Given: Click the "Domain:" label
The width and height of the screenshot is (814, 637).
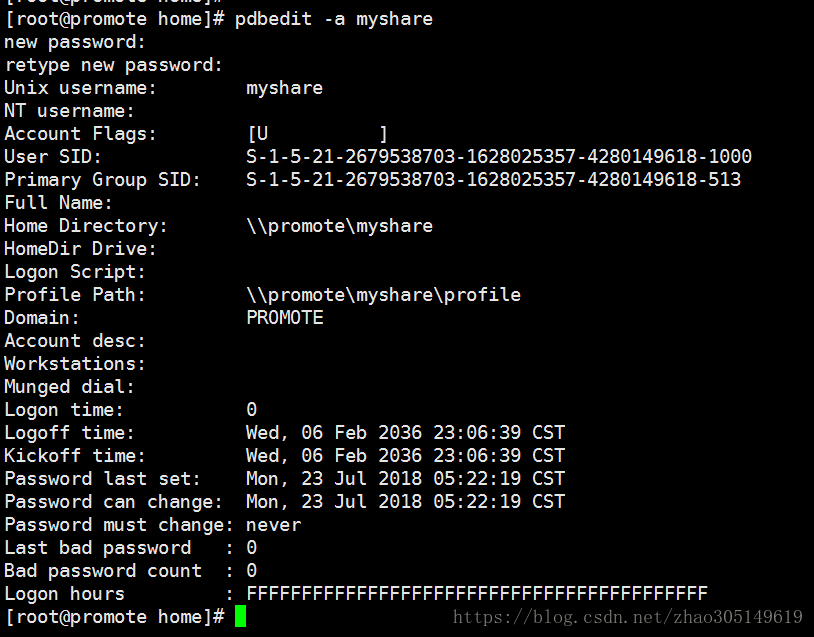Looking at the screenshot, I should [x=42, y=318].
